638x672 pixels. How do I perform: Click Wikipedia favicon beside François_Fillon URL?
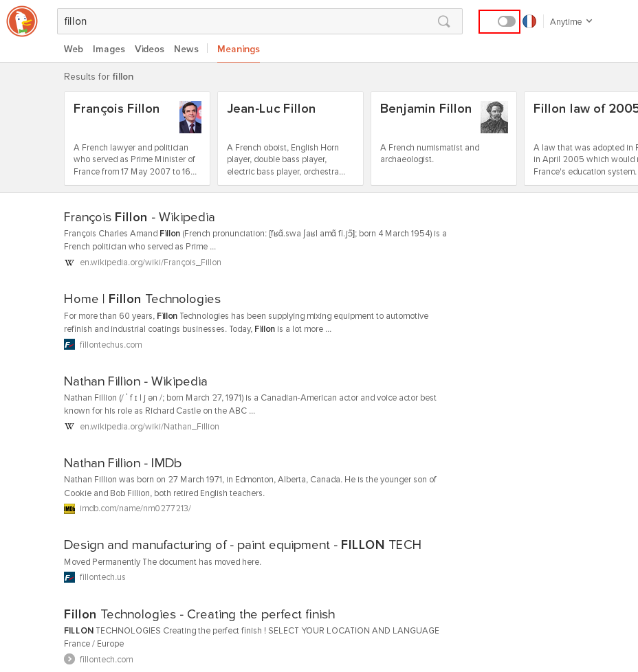[x=69, y=262]
